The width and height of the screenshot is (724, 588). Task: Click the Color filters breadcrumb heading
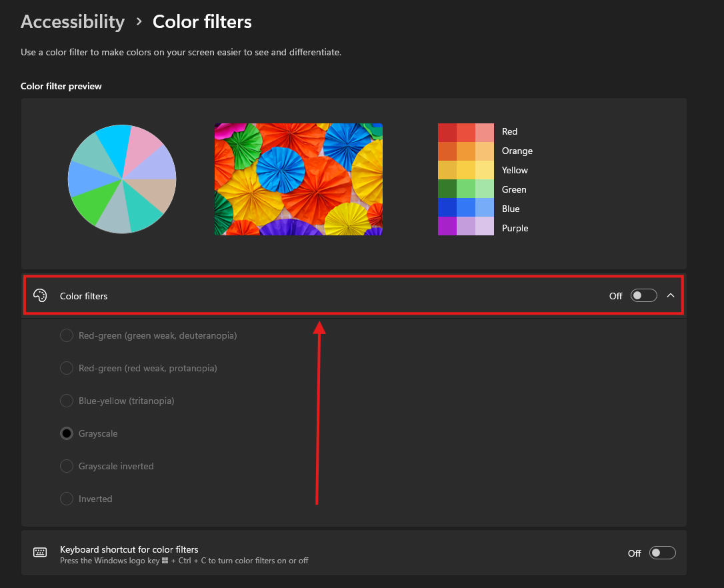[202, 21]
